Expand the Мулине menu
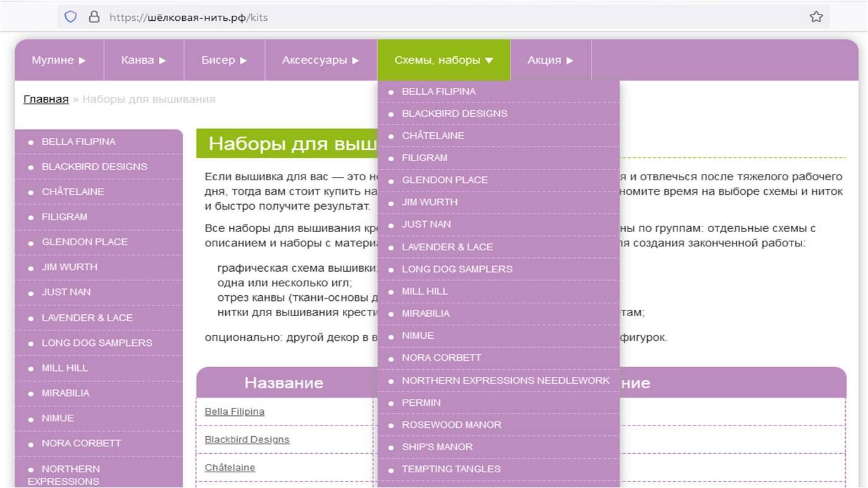Viewport: 868px width, 488px height. point(59,61)
